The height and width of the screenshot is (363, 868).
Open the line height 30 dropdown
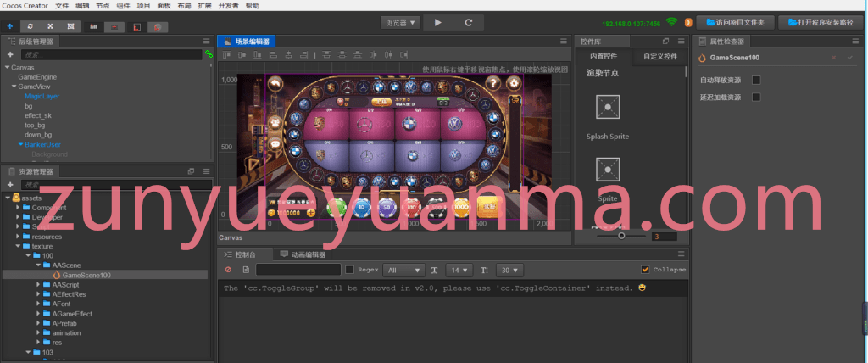point(509,270)
